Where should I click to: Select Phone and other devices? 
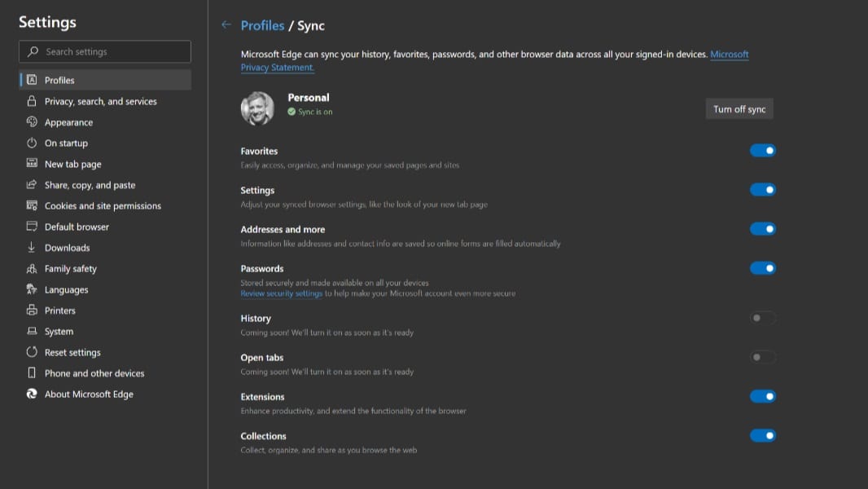94,373
